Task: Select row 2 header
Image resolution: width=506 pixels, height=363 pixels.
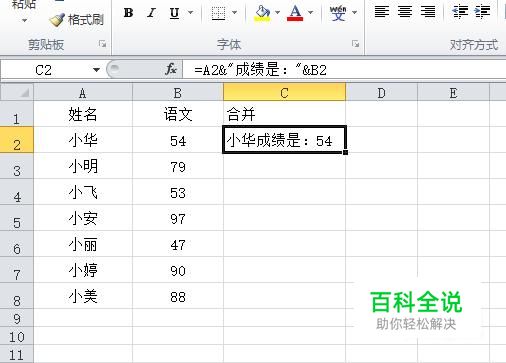Action: 16,140
